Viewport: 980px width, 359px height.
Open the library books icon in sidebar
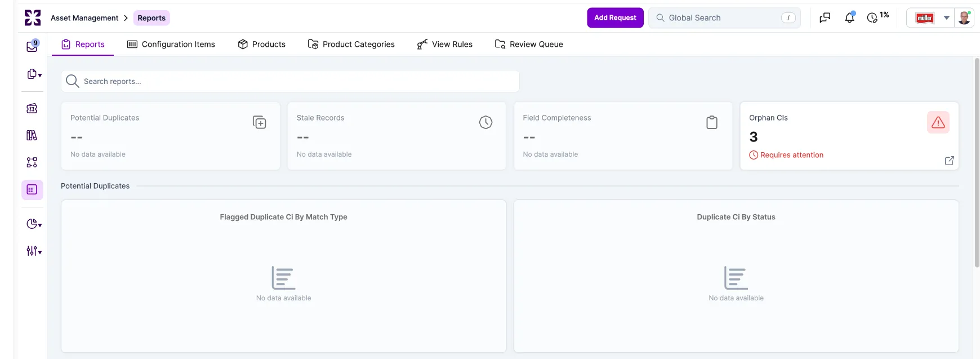click(32, 135)
